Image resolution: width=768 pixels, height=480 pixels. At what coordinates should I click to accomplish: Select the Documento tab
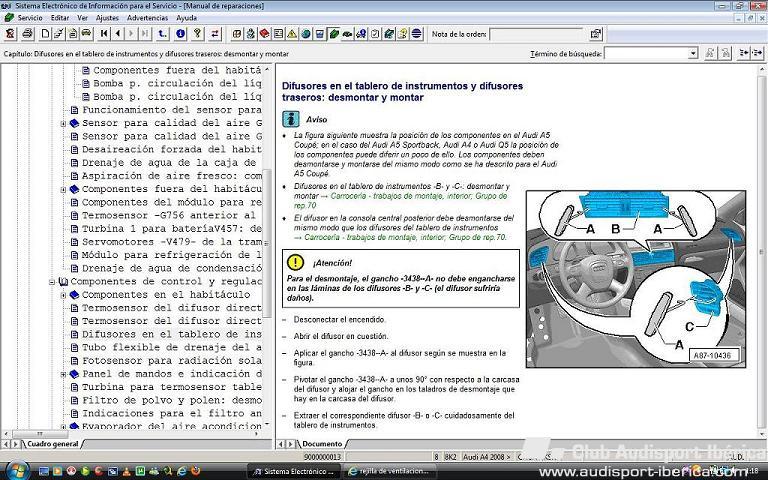click(322, 444)
